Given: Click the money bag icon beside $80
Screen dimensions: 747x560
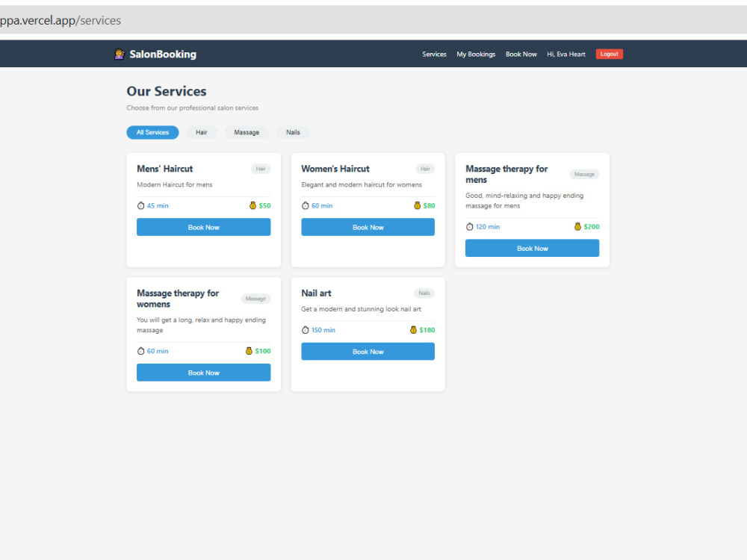Looking at the screenshot, I should click(418, 206).
